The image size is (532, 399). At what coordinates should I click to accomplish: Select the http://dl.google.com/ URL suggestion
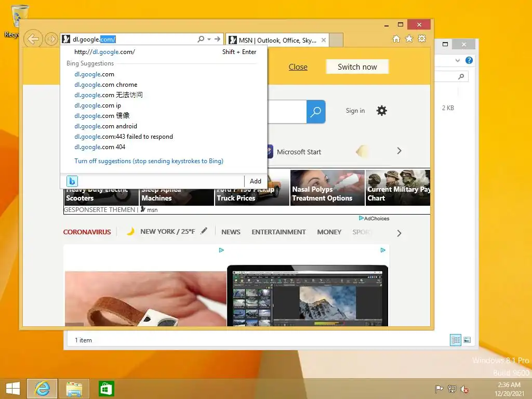pos(166,52)
